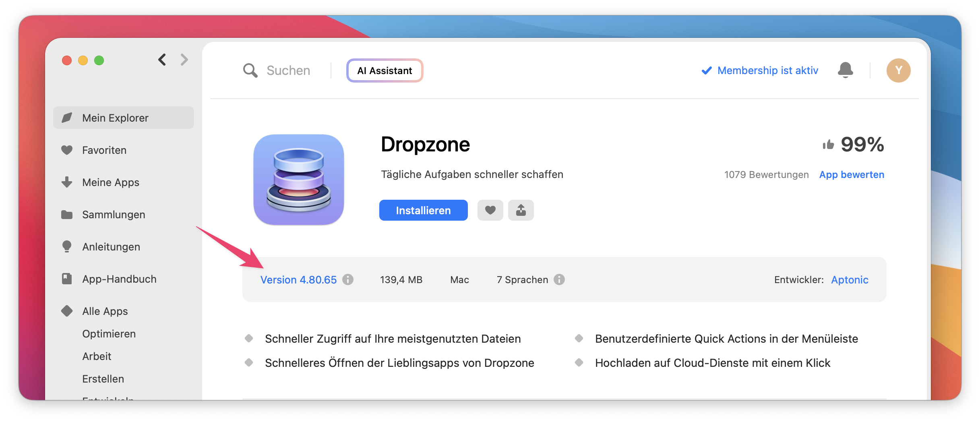Share Dropzone using the share icon button
980x422 pixels.
521,210
